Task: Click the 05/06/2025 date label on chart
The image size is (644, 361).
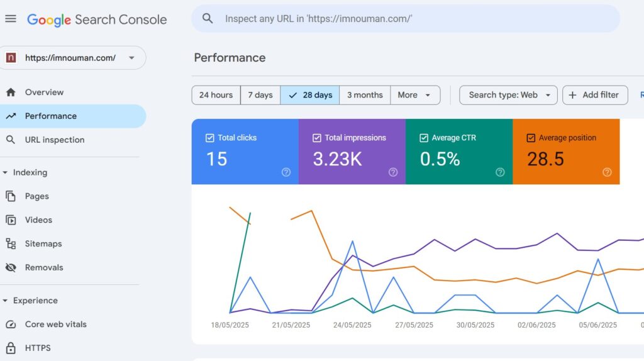Action: pyautogui.click(x=597, y=325)
